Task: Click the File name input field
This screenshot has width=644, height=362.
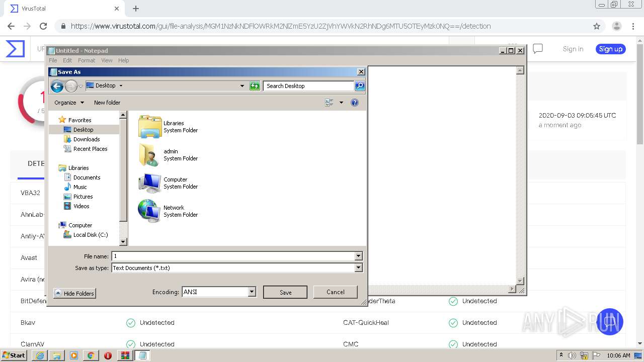Action: (233, 256)
